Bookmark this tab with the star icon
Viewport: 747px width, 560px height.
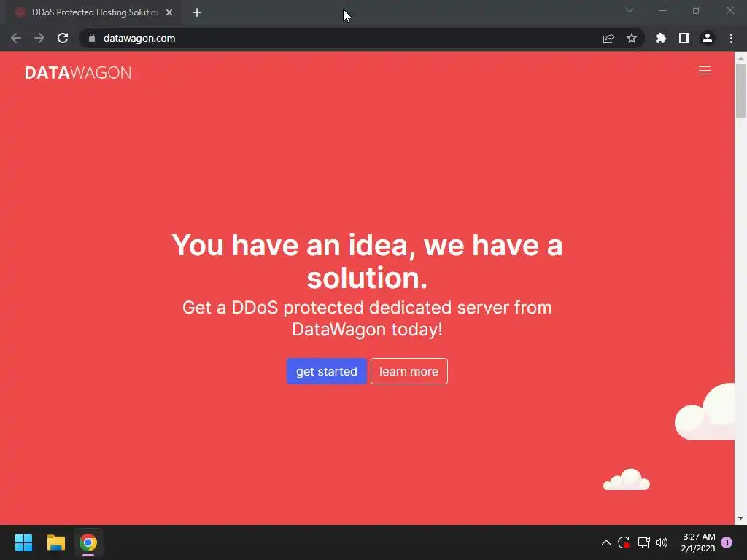pos(632,38)
